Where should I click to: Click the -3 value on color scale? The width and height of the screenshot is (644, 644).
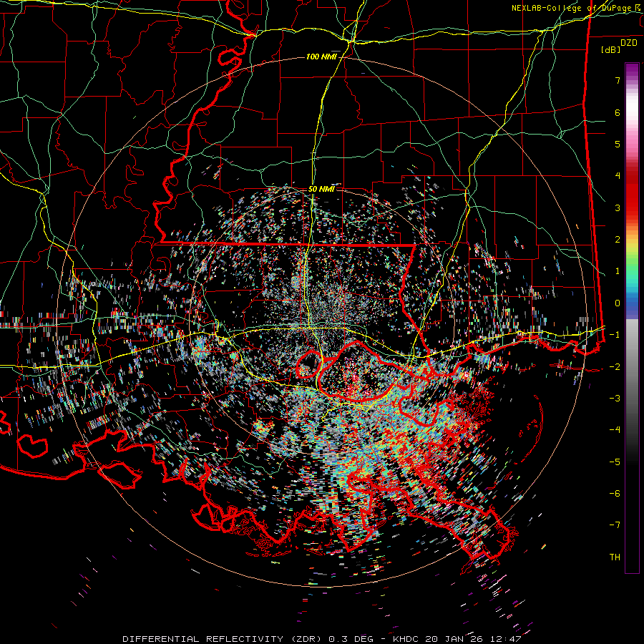click(x=615, y=398)
